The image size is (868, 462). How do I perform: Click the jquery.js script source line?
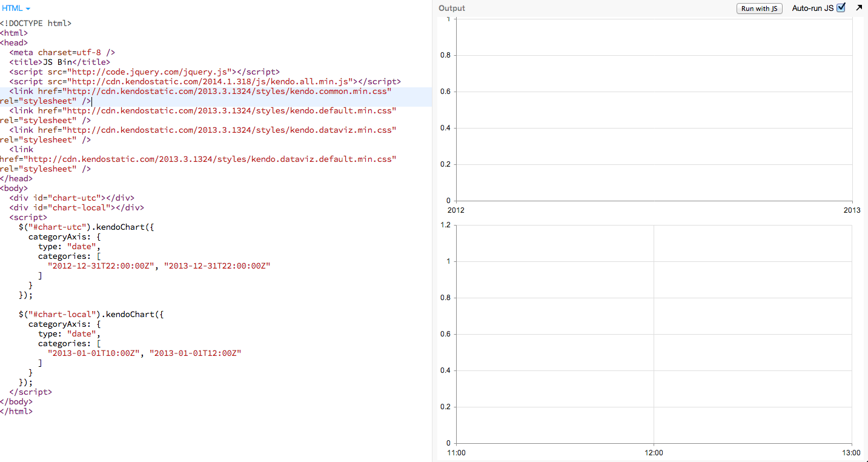click(x=145, y=72)
